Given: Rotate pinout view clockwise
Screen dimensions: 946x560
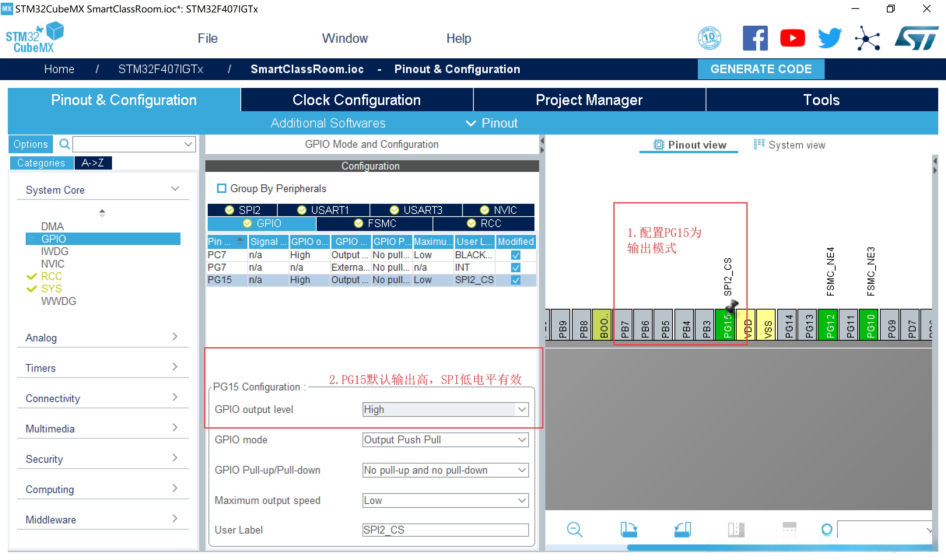Looking at the screenshot, I should pyautogui.click(x=629, y=530).
